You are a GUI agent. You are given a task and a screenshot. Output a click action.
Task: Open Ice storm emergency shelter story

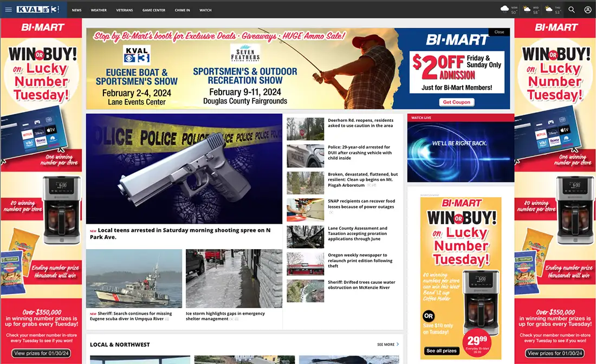coord(225,316)
